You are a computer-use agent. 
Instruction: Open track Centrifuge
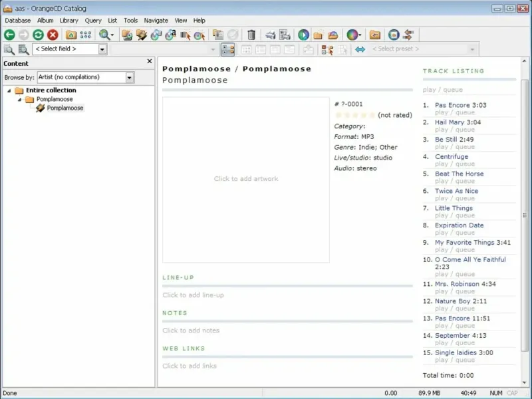pos(452,157)
